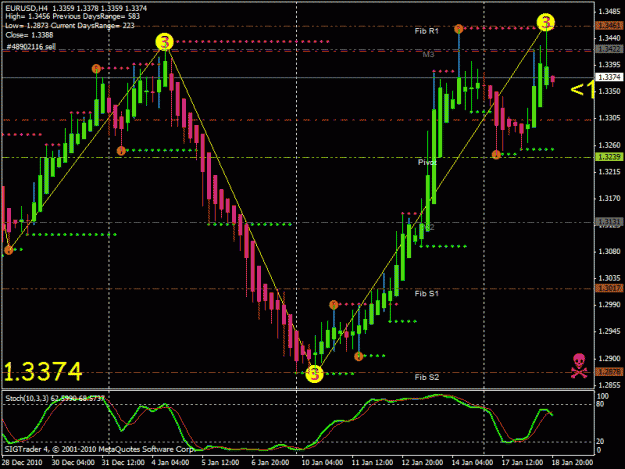Screen dimensions: 625x469
Task: Click the Fib S2 level label
Action: point(426,377)
